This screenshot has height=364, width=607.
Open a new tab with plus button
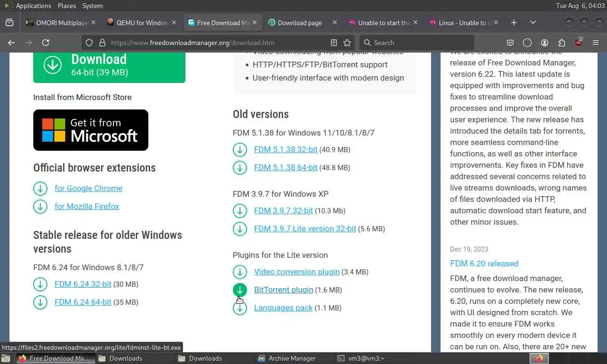(514, 22)
